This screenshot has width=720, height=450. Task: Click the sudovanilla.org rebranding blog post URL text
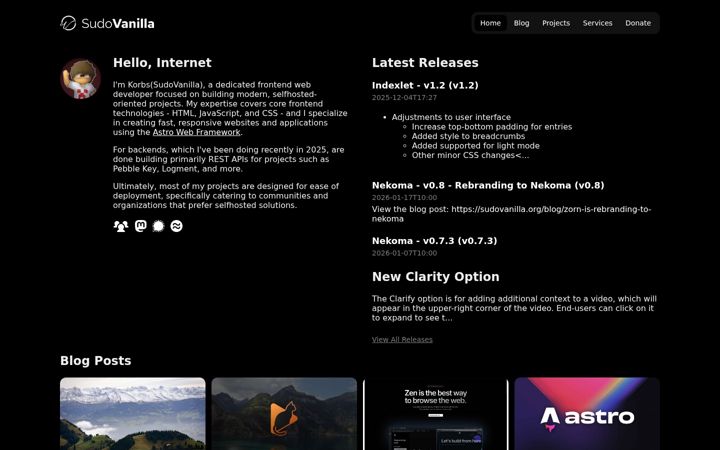click(x=512, y=214)
